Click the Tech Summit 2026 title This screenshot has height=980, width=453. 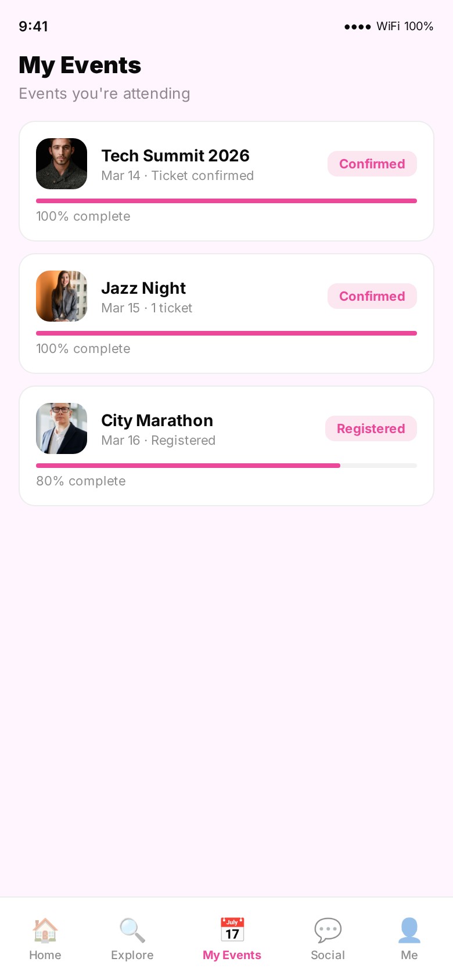175,156
